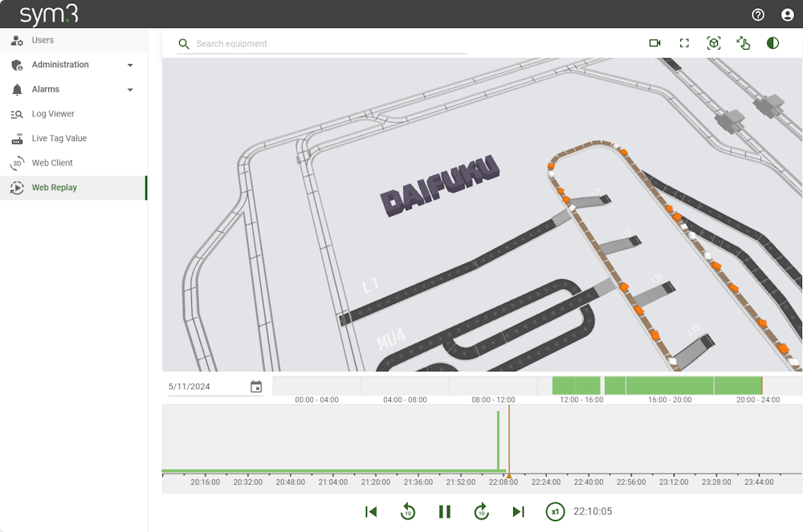Click the Live Tag Value router icon
Screen dimensions: 803x532
coord(17,139)
